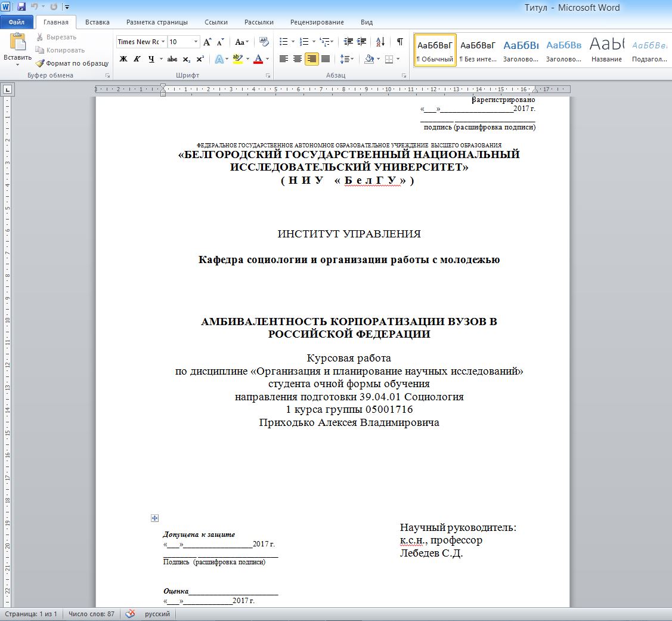This screenshot has height=621, width=672.
Task: Click the line spacing icon
Action: coord(344,58)
